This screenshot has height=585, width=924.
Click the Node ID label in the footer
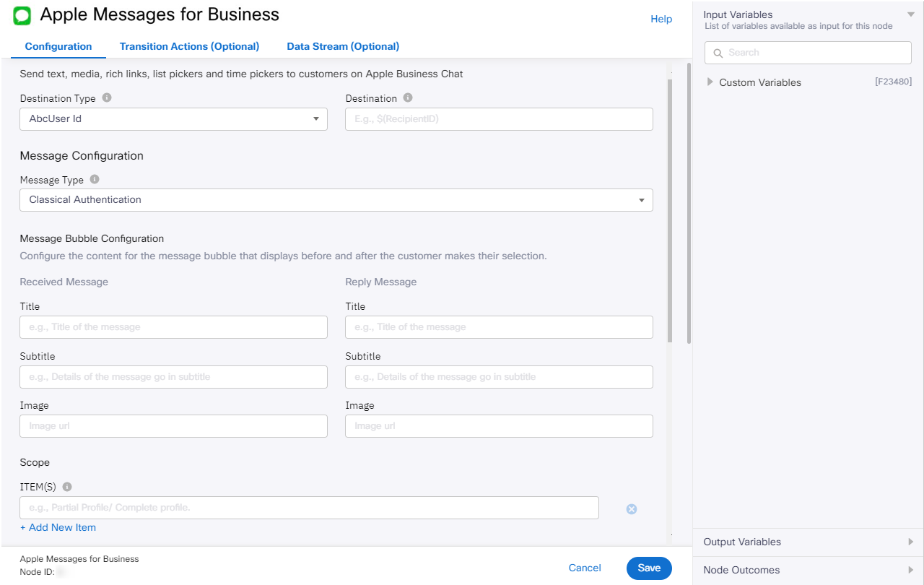(x=37, y=572)
